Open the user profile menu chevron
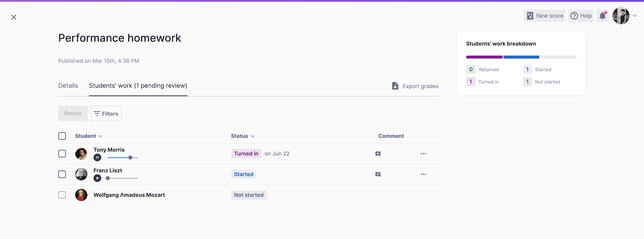 point(635,16)
